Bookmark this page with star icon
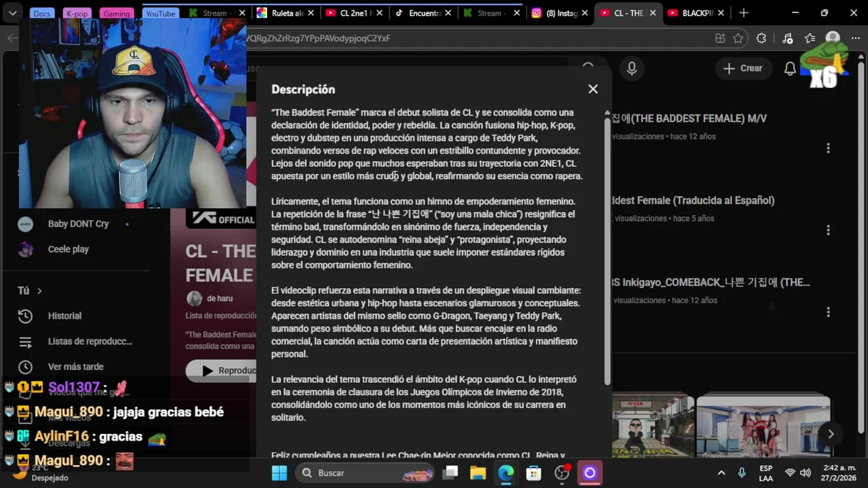Image resolution: width=868 pixels, height=488 pixels. tap(738, 39)
